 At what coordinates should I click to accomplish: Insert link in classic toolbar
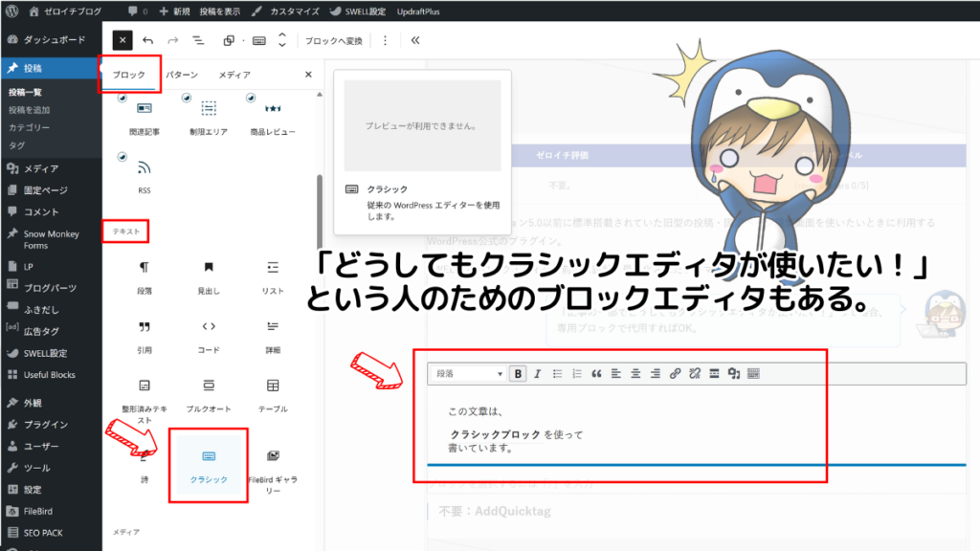675,374
